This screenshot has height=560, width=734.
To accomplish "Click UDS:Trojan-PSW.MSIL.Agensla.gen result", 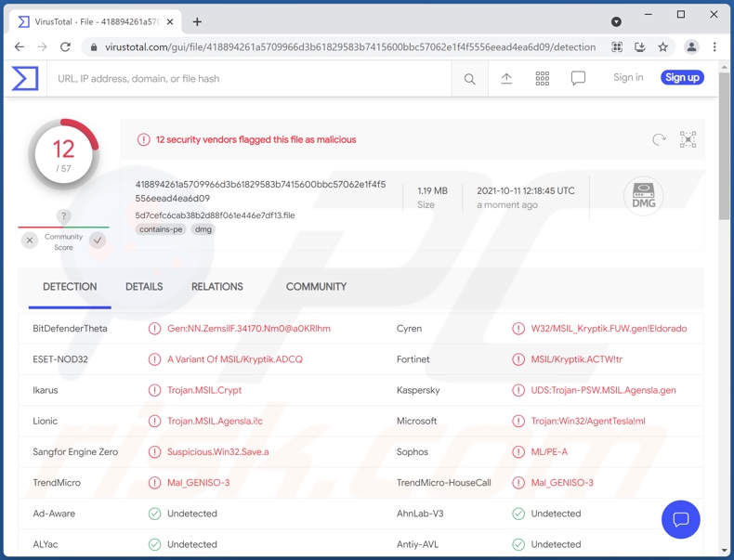I will pos(603,390).
